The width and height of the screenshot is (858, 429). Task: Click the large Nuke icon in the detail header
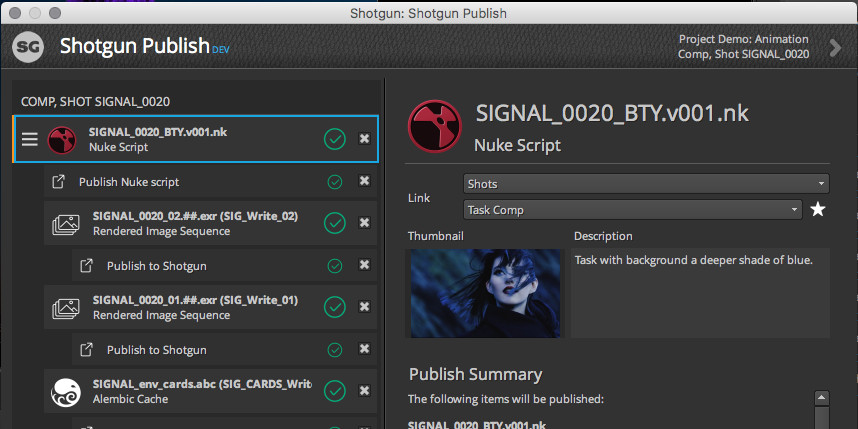[436, 126]
